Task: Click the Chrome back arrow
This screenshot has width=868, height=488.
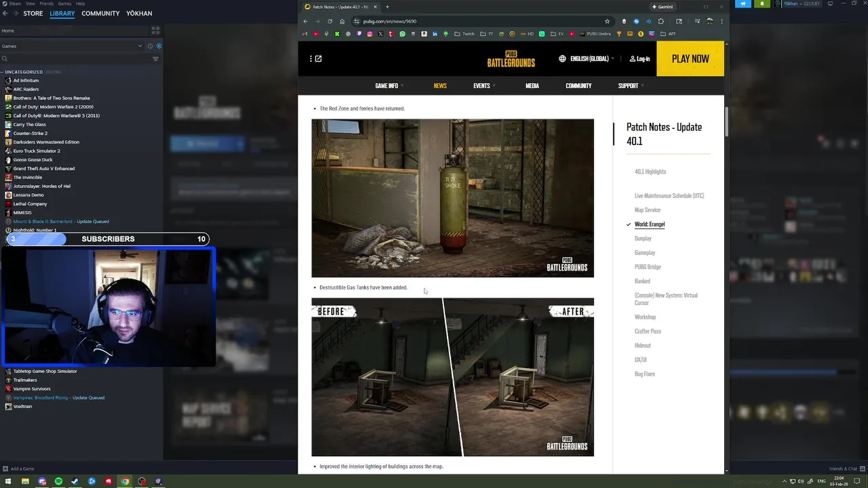Action: pyautogui.click(x=305, y=21)
